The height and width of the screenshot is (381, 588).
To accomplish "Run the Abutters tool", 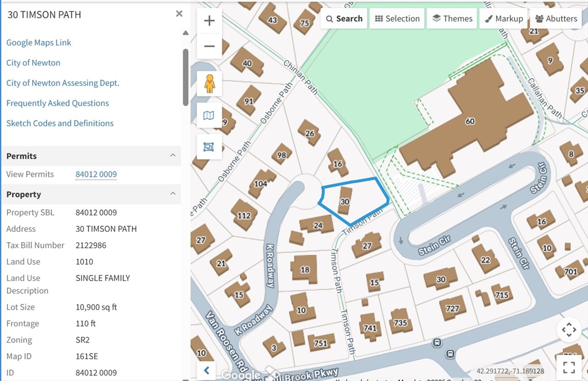I will [555, 18].
